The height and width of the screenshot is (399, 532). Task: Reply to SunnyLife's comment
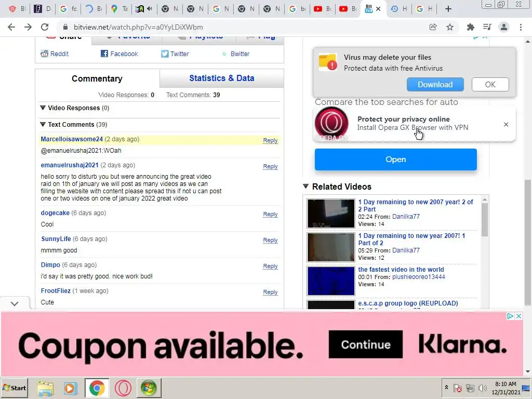(270, 240)
